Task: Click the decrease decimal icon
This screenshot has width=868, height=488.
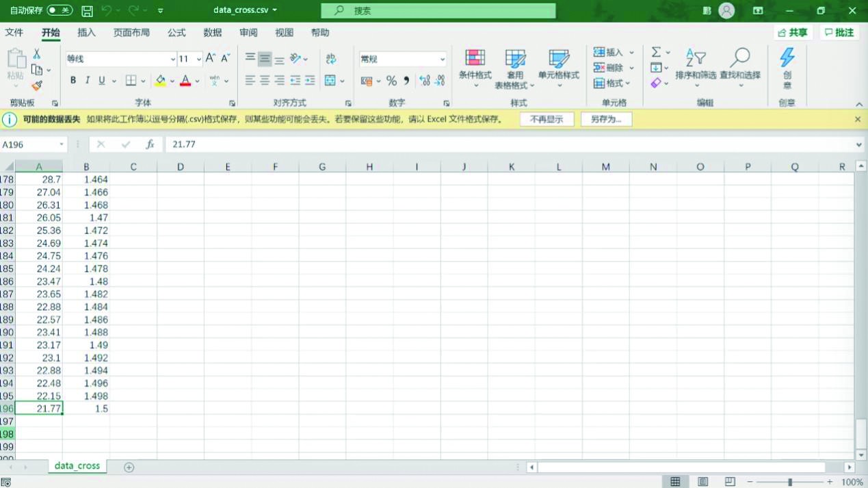Action: 440,81
